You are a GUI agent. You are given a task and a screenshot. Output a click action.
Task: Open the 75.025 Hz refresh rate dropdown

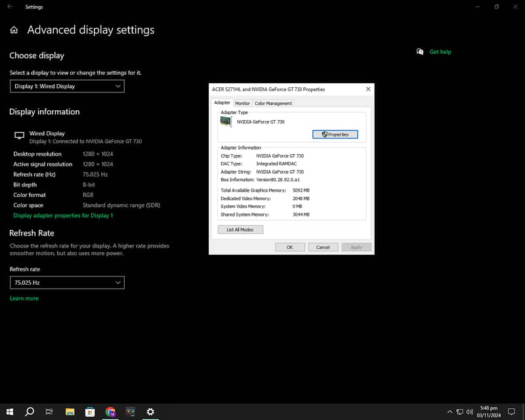click(67, 282)
